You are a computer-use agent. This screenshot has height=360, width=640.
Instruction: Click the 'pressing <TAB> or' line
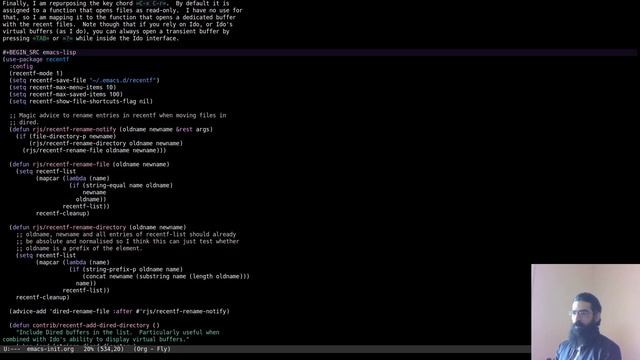point(91,38)
